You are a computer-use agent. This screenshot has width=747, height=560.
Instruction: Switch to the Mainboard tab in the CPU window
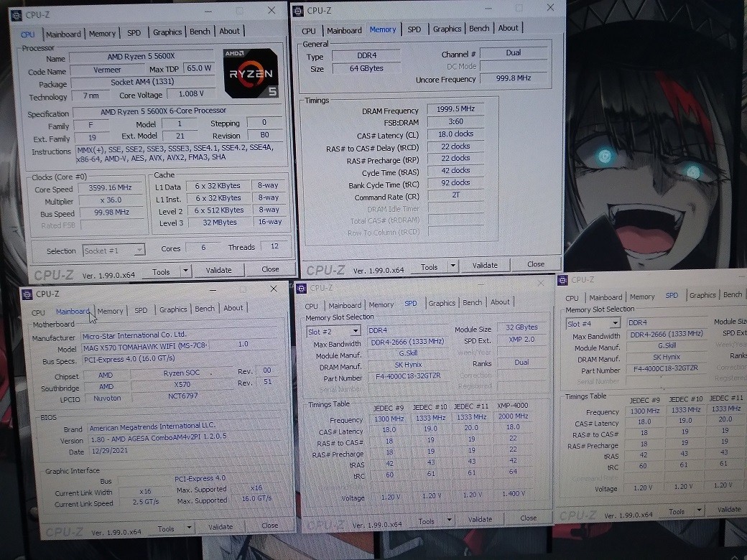[x=63, y=34]
